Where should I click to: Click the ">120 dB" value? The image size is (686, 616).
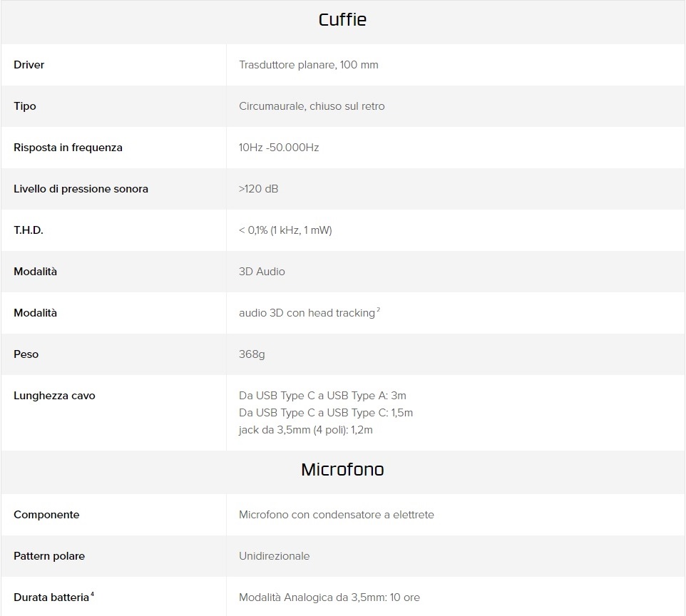[259, 189]
